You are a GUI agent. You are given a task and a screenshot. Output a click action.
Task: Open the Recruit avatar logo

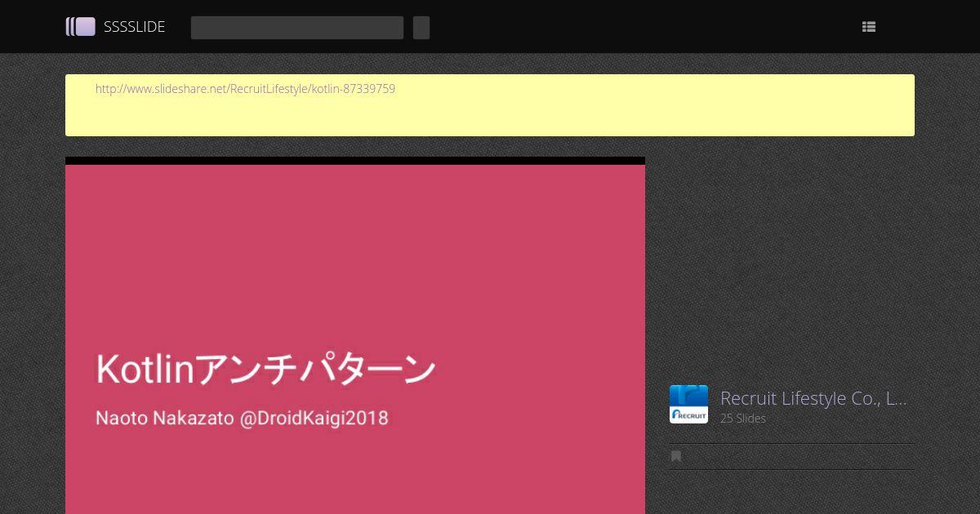[x=688, y=404]
